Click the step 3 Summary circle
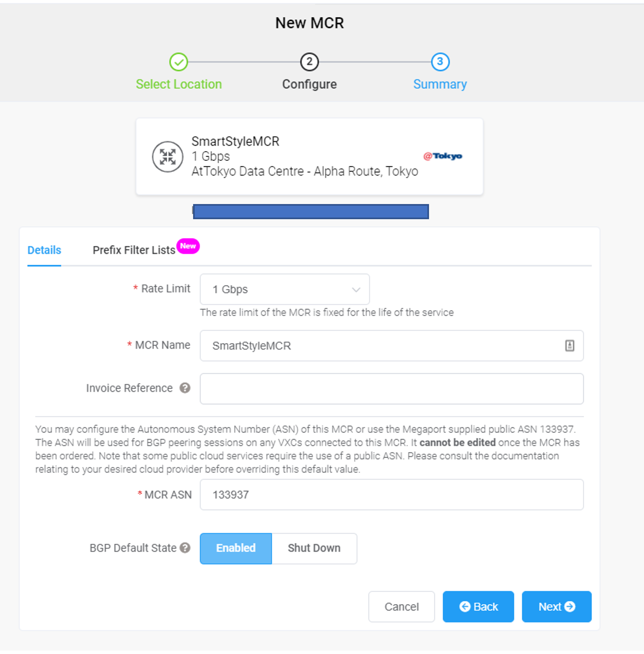 440,62
